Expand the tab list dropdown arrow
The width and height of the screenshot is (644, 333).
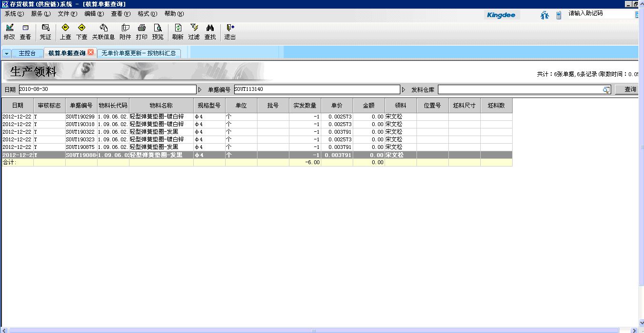[7, 53]
